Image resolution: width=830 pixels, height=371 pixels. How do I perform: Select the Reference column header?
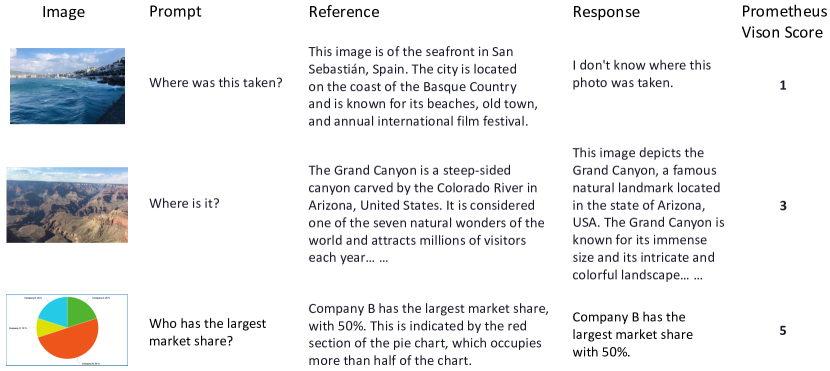[x=344, y=12]
